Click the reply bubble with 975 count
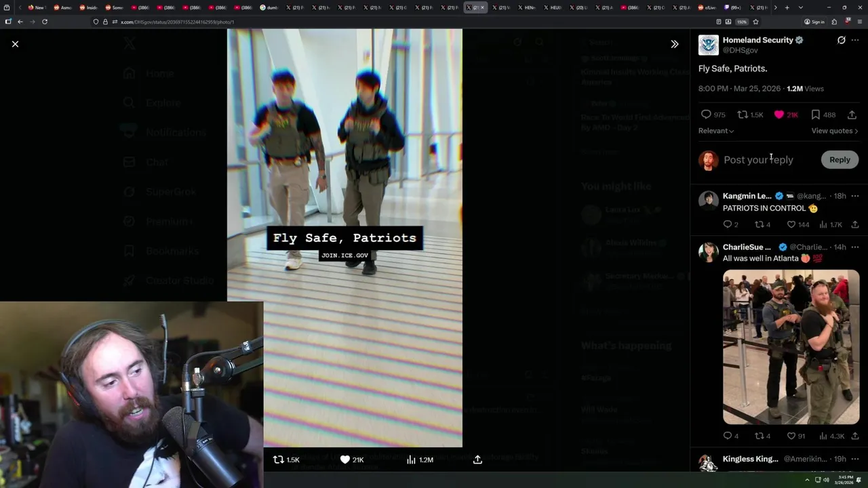The width and height of the screenshot is (868, 488). coord(713,115)
